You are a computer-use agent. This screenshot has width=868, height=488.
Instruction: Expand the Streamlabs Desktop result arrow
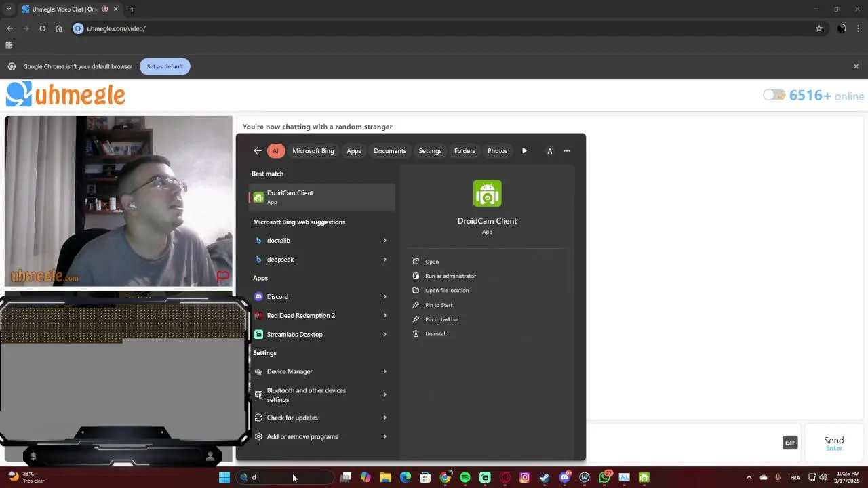pyautogui.click(x=384, y=334)
